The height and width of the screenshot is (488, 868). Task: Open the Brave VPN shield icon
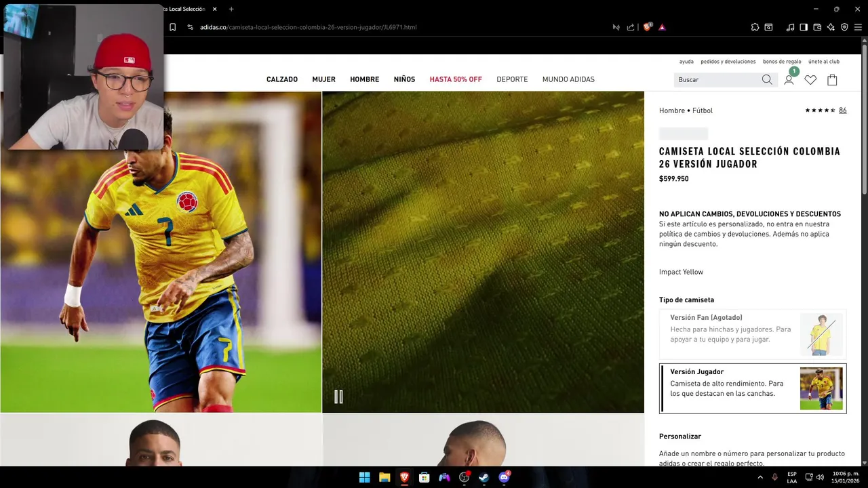(x=844, y=27)
